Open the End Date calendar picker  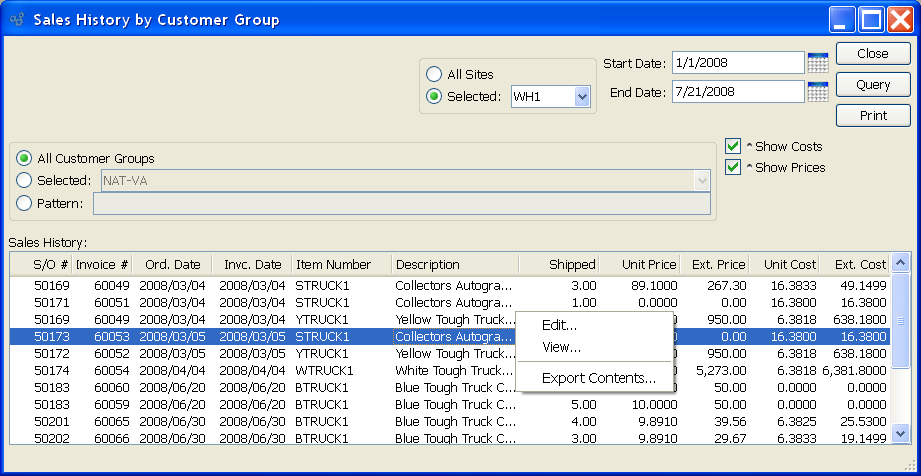click(x=817, y=92)
